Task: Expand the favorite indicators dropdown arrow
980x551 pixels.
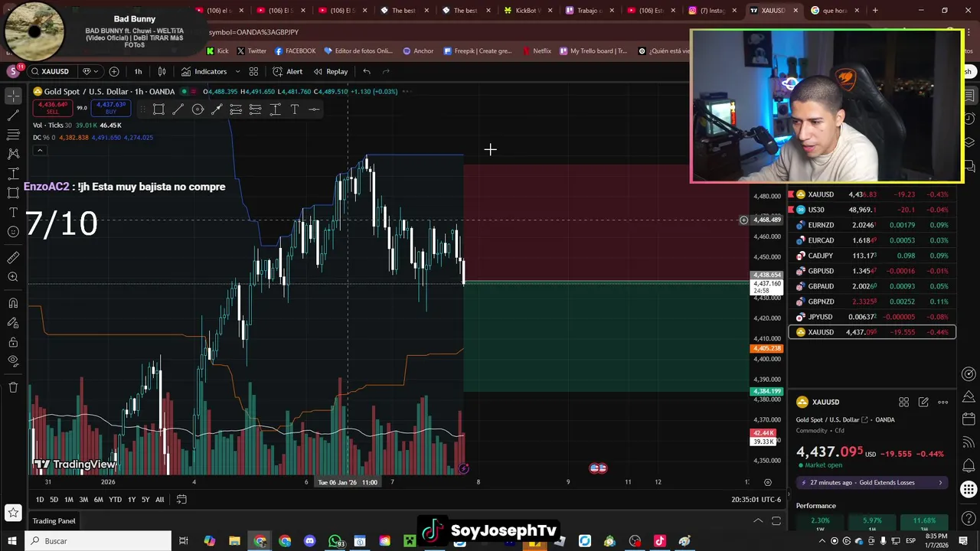Action: point(237,71)
